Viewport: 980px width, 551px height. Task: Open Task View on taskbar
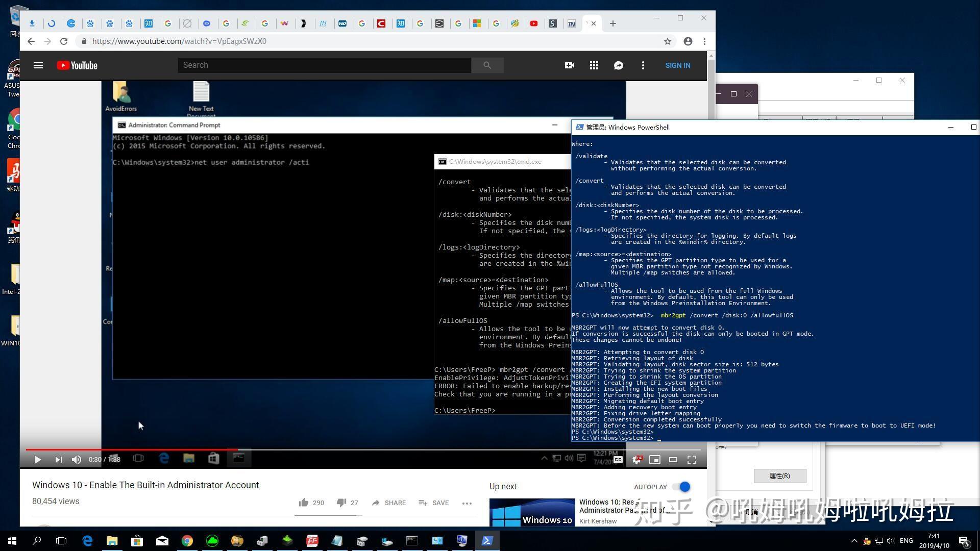pyautogui.click(x=61, y=541)
